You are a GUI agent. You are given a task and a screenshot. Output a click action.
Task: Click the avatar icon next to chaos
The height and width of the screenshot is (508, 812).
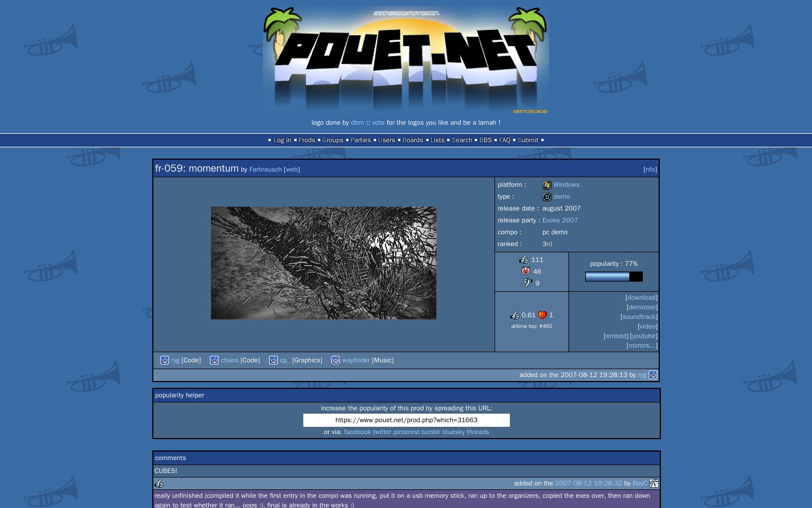pyautogui.click(x=214, y=360)
